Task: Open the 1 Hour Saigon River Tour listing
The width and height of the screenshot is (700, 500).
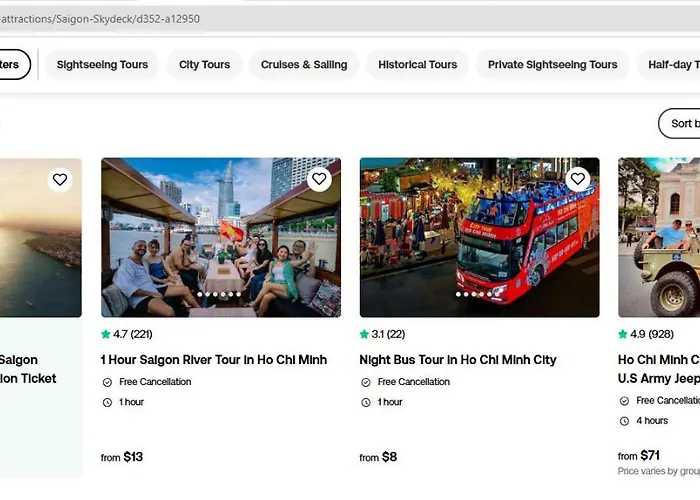Action: 214,360
